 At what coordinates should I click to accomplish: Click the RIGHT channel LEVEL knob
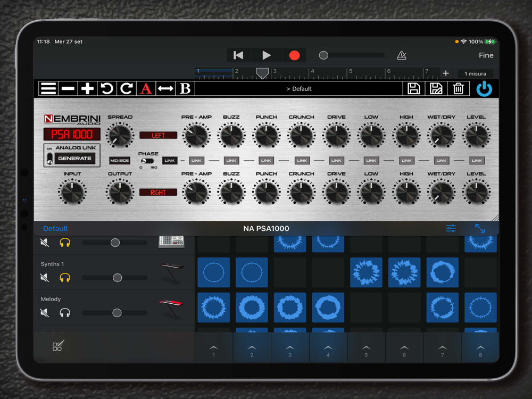coord(476,192)
